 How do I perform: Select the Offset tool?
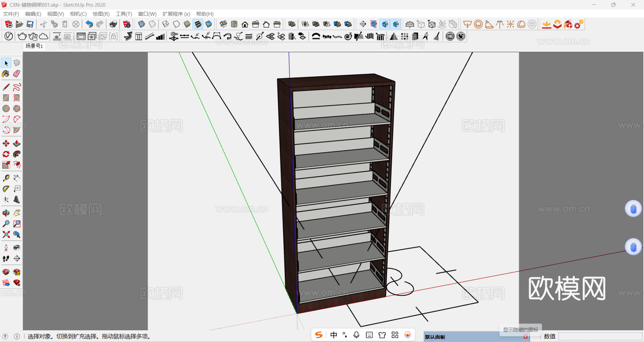pos(17,165)
